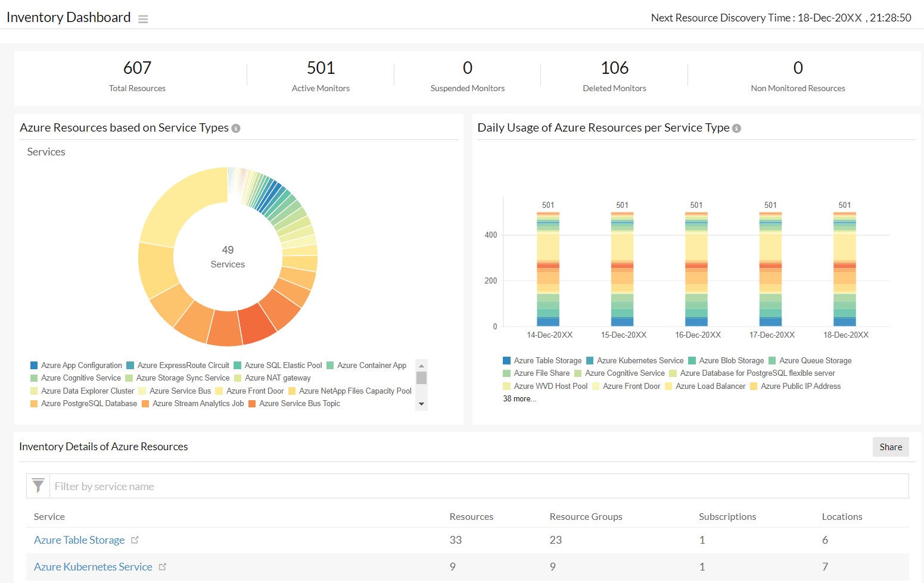Expand the '38 more...' legend entries
Viewport: 924px width, 583px height.
tap(519, 399)
